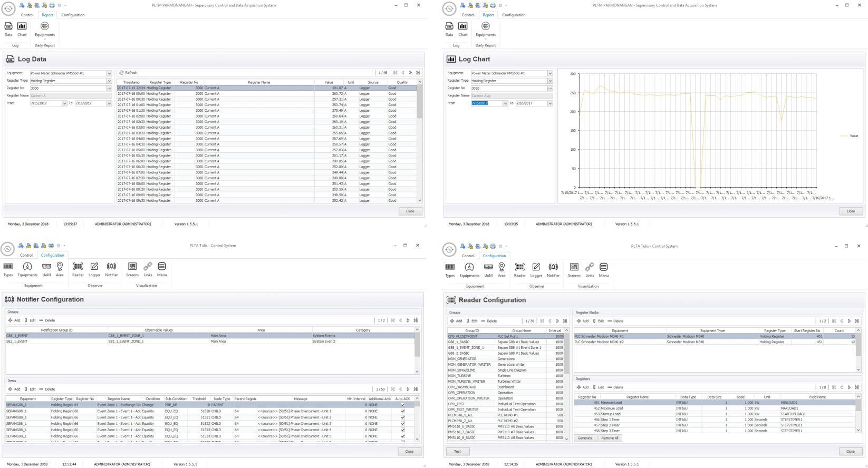Viewport: 868px width, 468px height.
Task: Switch to Control tab in Reader Configuration window
Action: click(468, 256)
